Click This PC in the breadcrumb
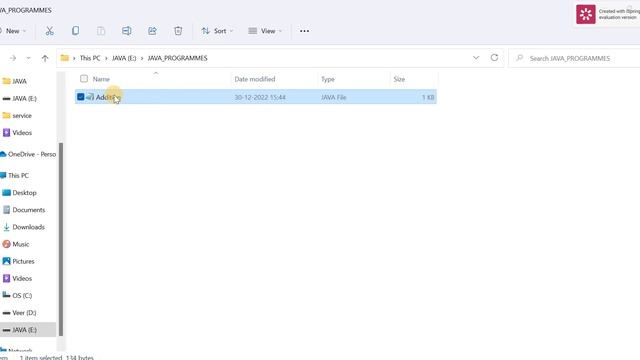Screen dimensions: 640x360 click(x=90, y=58)
